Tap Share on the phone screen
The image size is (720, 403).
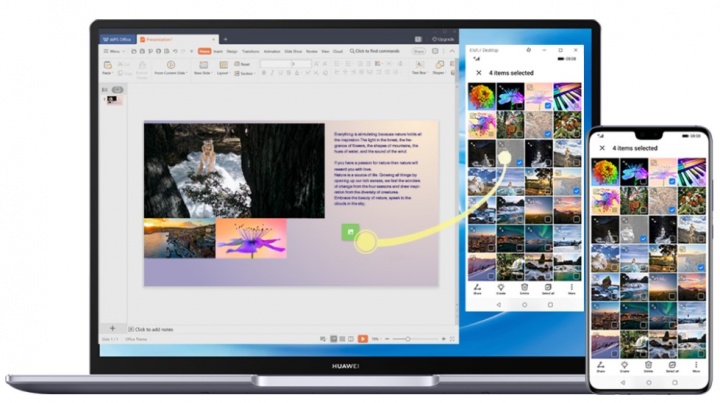click(x=600, y=366)
